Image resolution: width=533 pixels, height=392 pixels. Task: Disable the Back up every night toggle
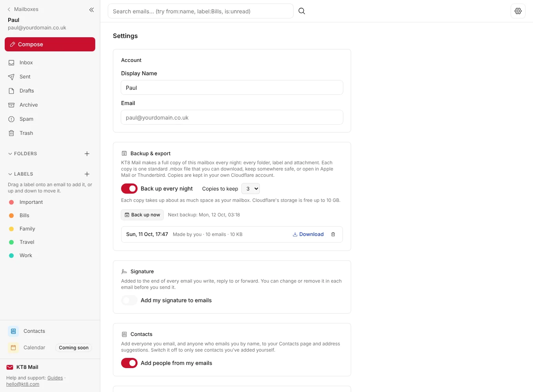pyautogui.click(x=129, y=189)
